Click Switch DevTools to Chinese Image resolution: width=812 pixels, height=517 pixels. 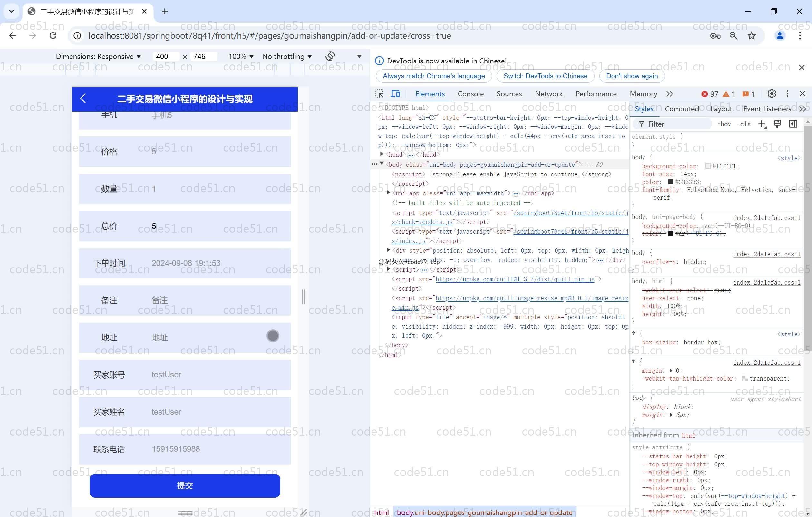tap(545, 76)
